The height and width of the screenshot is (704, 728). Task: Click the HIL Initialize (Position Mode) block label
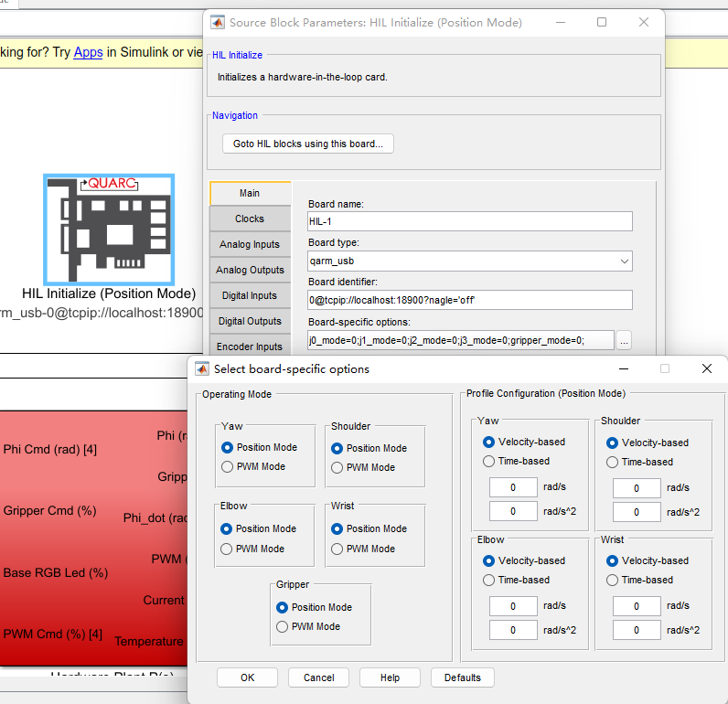(109, 293)
